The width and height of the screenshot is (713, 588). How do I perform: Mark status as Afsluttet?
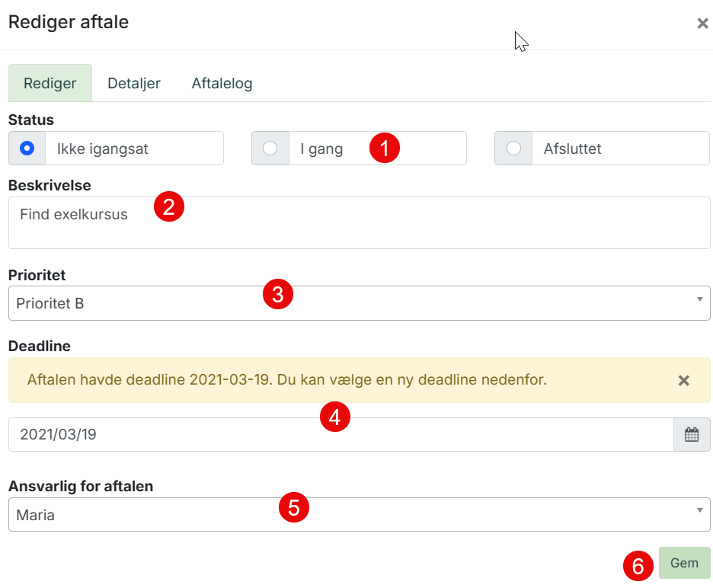[x=513, y=149]
